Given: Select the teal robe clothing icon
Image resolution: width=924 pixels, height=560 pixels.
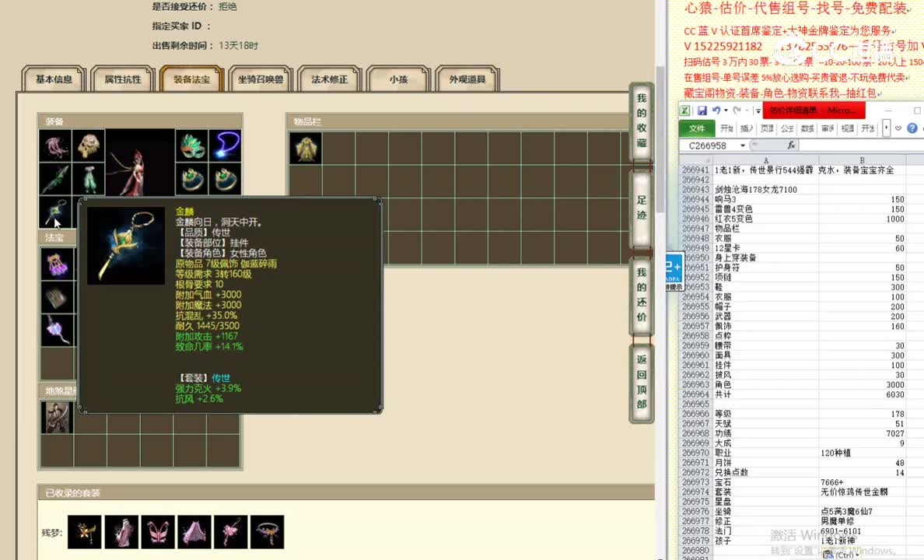Looking at the screenshot, I should point(89,179).
